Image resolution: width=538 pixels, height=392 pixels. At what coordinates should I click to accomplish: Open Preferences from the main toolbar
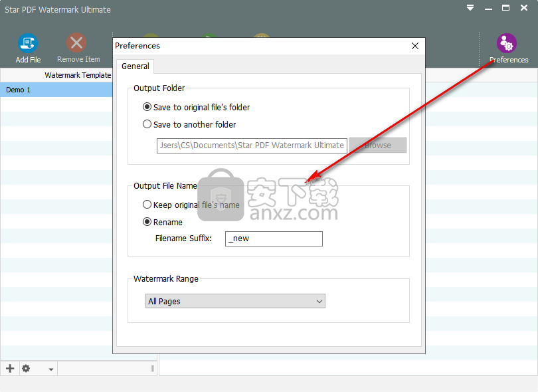(508, 49)
